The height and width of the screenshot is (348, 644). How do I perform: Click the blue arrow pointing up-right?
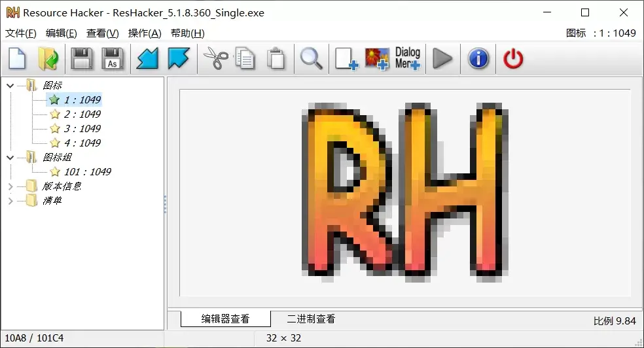pyautogui.click(x=179, y=59)
